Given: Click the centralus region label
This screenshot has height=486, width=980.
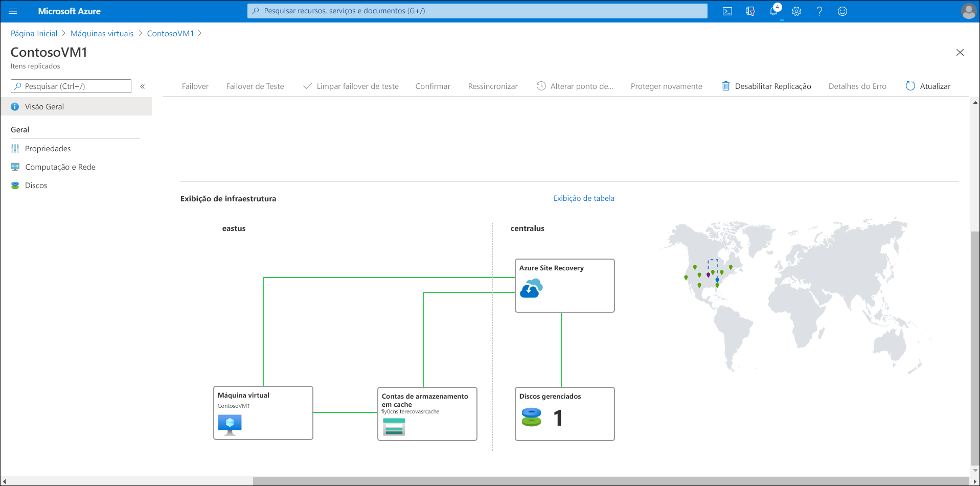Looking at the screenshot, I should pyautogui.click(x=527, y=228).
